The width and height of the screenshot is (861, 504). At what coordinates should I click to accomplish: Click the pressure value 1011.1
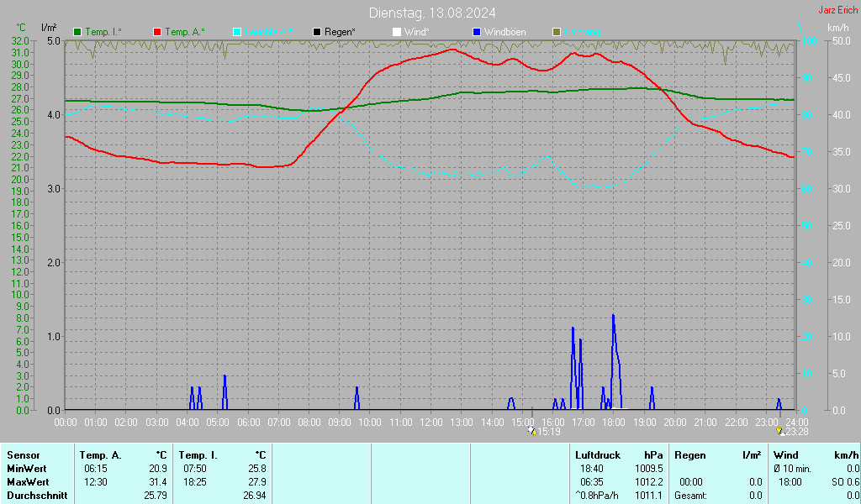(648, 496)
